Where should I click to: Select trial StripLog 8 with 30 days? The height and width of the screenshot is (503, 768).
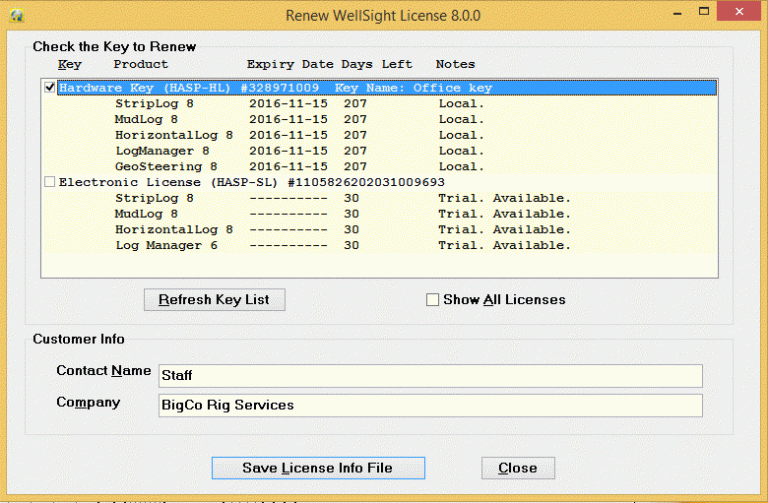coord(300,198)
